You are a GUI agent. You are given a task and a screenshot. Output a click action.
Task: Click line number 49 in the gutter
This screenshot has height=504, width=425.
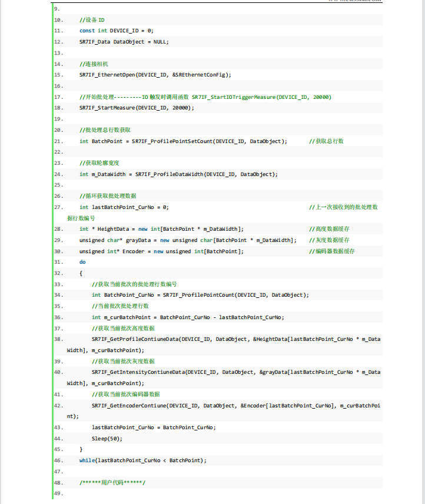coord(58,494)
